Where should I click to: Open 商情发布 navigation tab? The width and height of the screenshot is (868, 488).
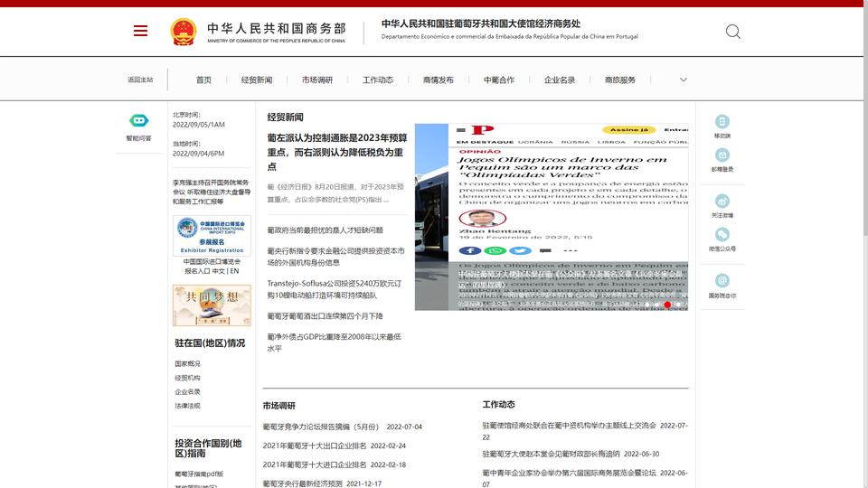(439, 80)
